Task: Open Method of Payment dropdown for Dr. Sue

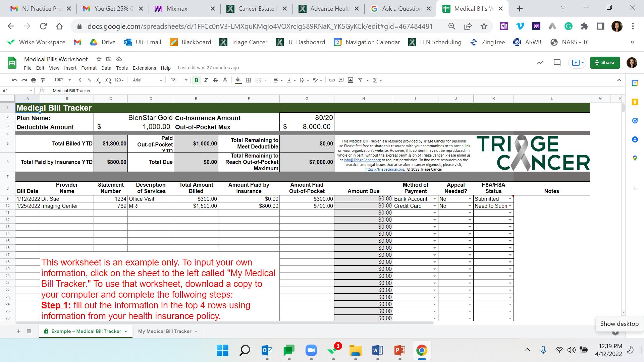Action: [434, 199]
